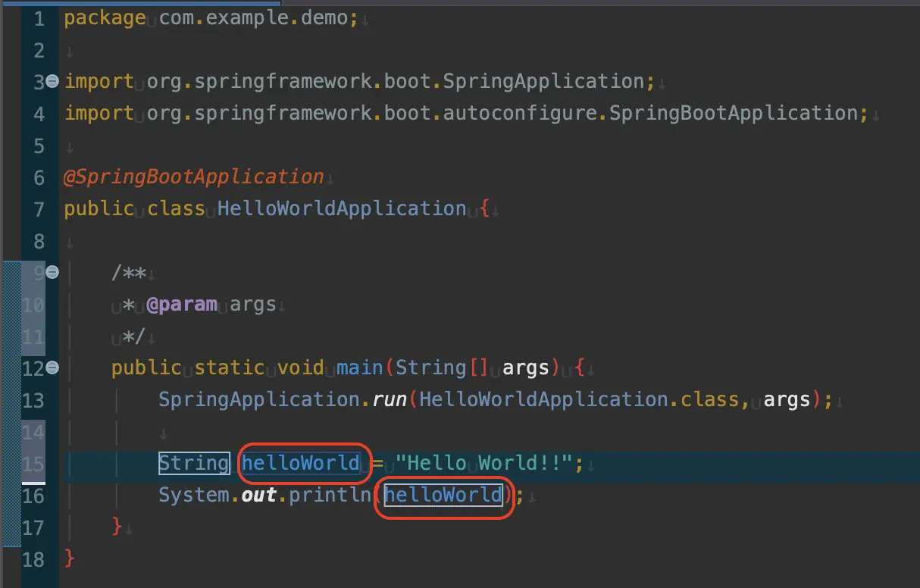Click helloWorld argument inside println on line 16
The height and width of the screenshot is (588, 920).
(x=443, y=495)
